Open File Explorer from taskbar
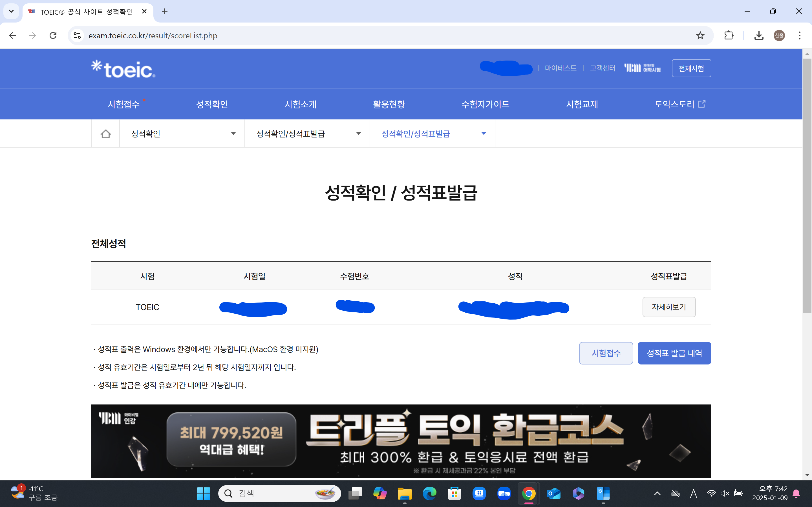 pyautogui.click(x=405, y=493)
